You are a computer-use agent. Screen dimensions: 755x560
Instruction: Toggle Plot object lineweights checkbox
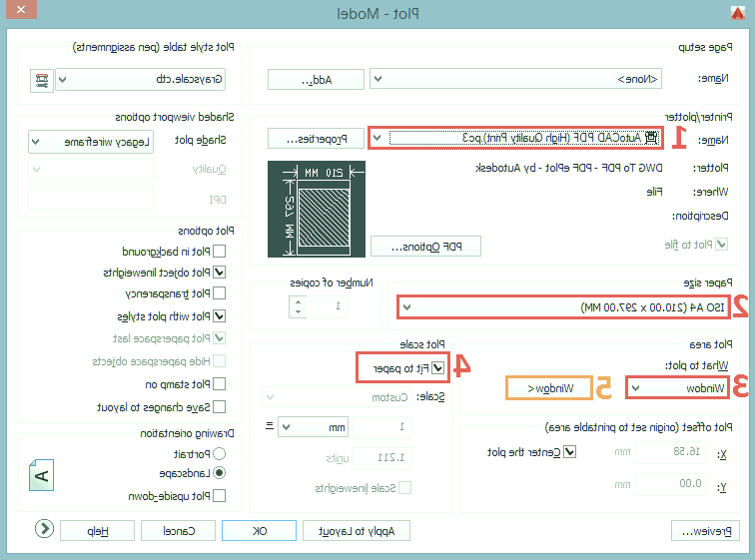(x=219, y=273)
